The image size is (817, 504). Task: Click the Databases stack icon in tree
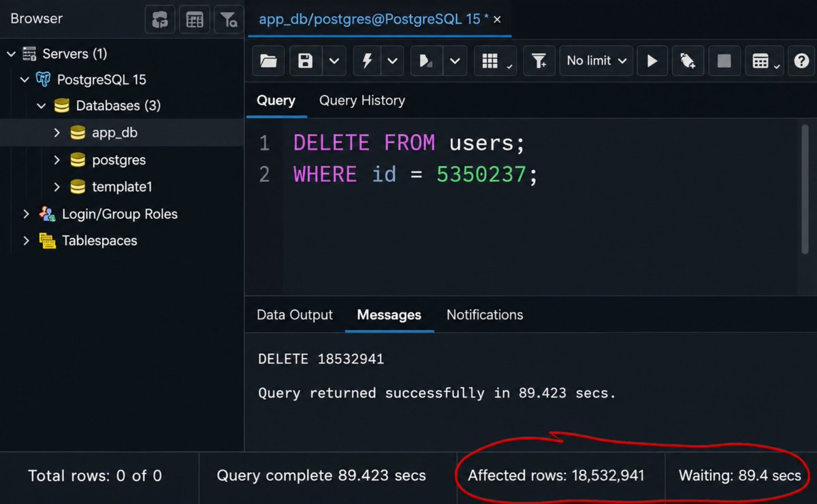coord(62,106)
